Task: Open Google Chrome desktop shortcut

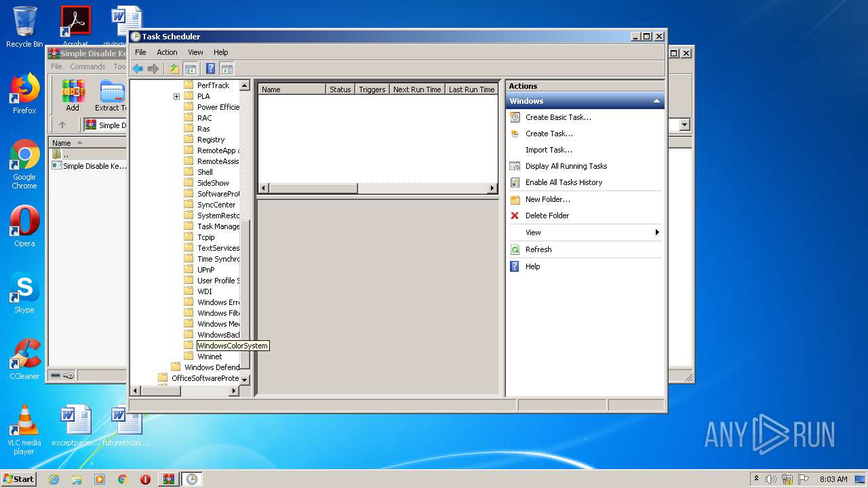Action: [x=24, y=165]
